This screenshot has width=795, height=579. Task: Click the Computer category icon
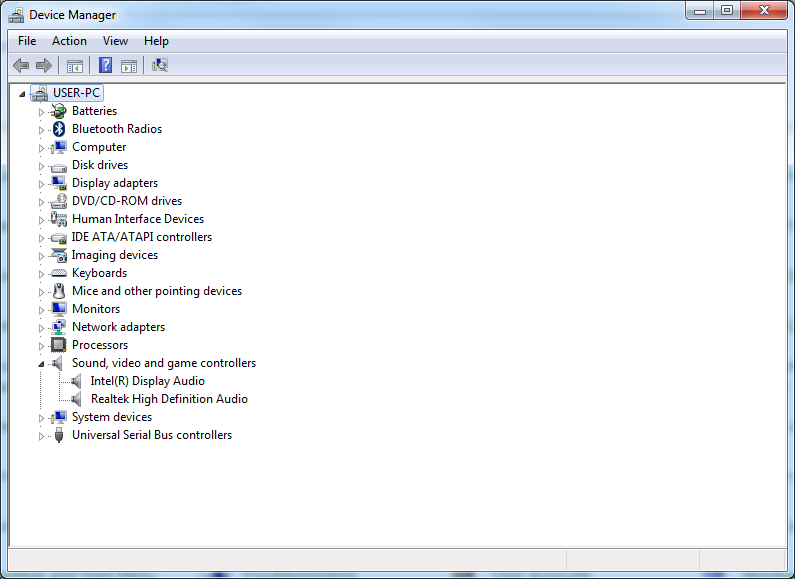pyautogui.click(x=59, y=147)
